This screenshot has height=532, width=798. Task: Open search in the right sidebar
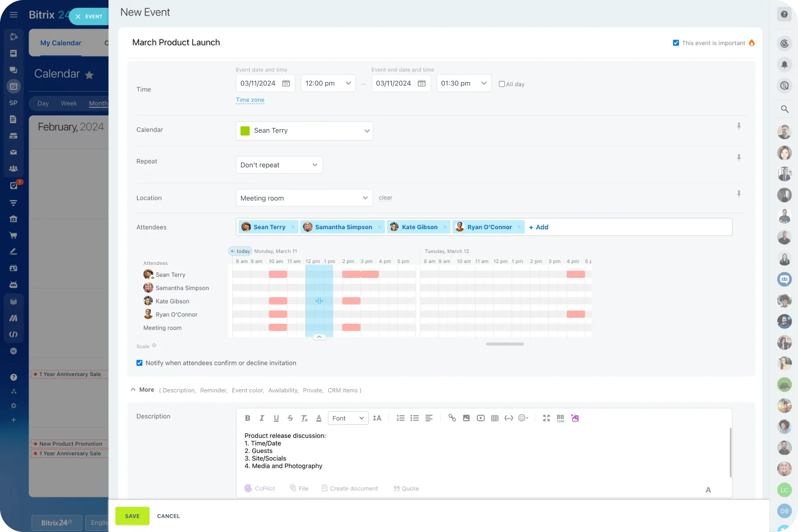(784, 109)
